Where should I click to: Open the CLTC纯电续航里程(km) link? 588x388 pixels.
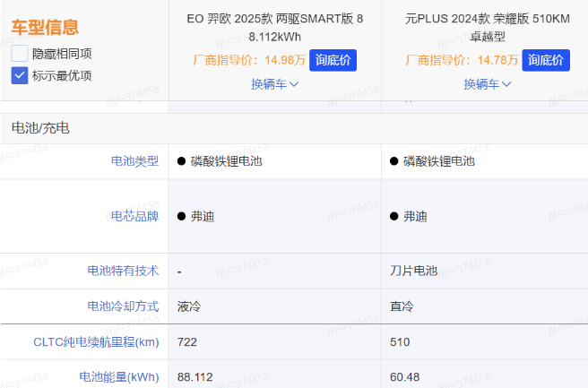coord(96,342)
